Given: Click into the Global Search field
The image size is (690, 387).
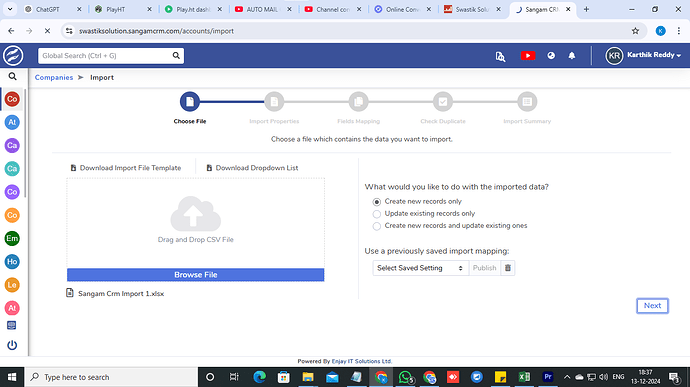Looking at the screenshot, I should click(106, 55).
